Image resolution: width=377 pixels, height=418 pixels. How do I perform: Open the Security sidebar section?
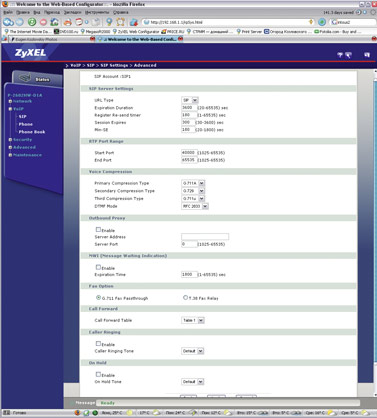point(22,139)
